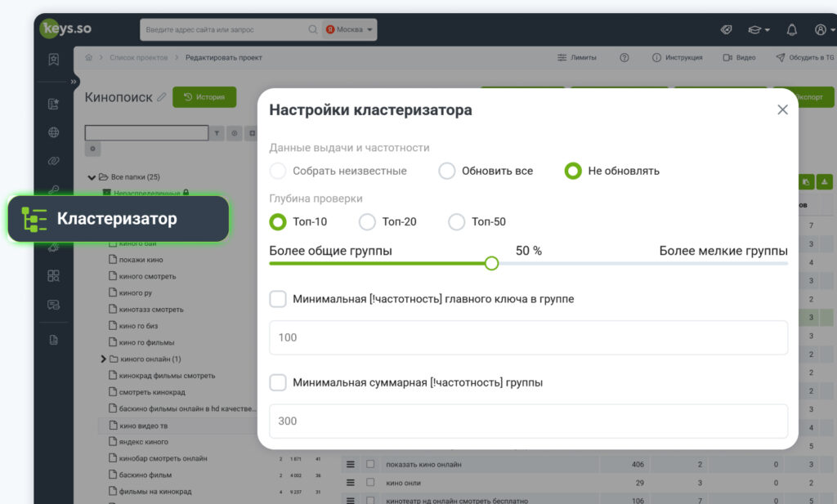Select баскино фильм tree item
837x504 pixels.
(141, 475)
